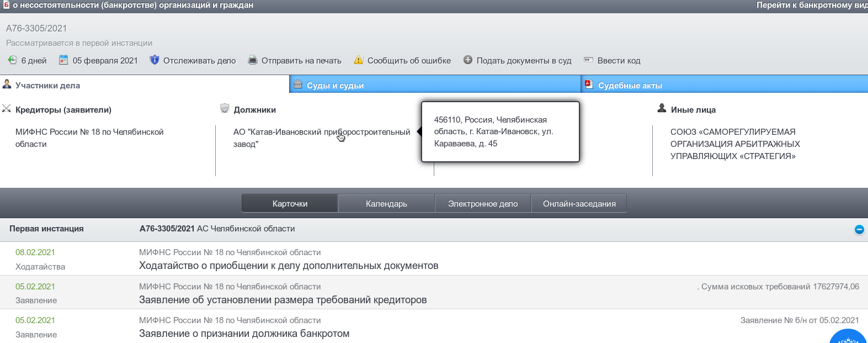Switch to the Участники дела tab
This screenshot has width=868, height=343.
pos(47,85)
